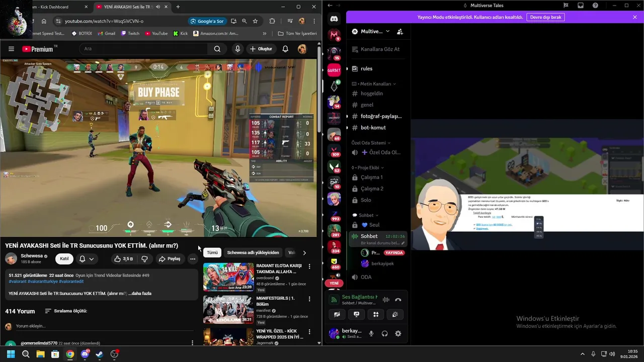Click the Paylaş share button
This screenshot has height=362, width=644.
[x=169, y=259]
